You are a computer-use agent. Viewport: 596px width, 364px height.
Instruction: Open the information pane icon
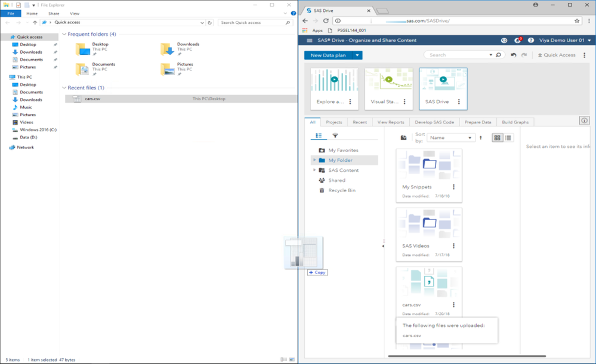point(584,121)
